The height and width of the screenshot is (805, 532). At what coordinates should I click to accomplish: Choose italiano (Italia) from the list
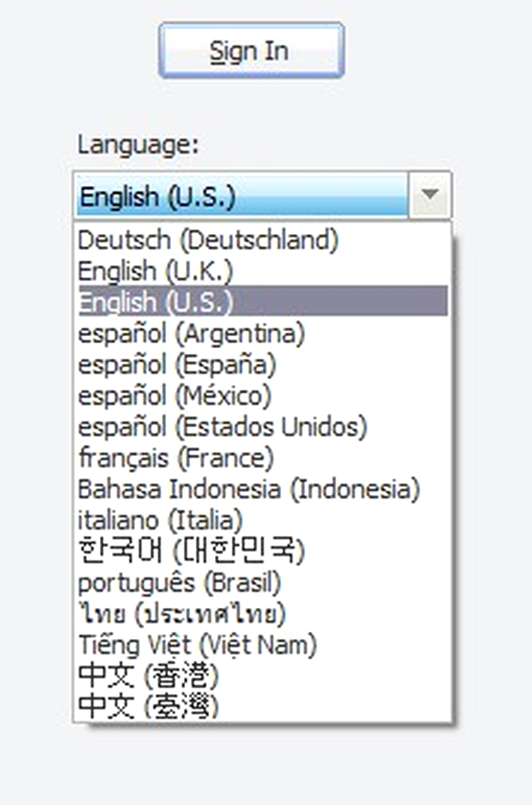(262, 520)
